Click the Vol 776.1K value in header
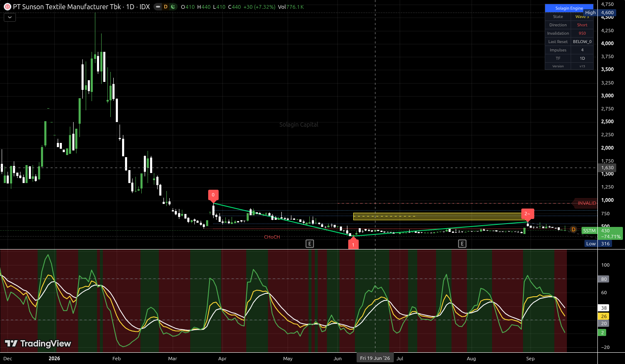The height and width of the screenshot is (364, 625). pyautogui.click(x=291, y=7)
